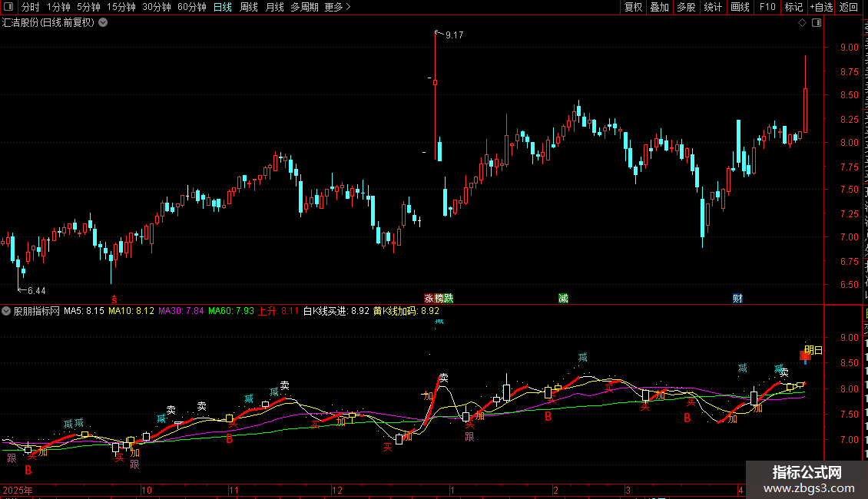Click the 标记 mark button
The height and width of the screenshot is (499, 868).
point(793,7)
